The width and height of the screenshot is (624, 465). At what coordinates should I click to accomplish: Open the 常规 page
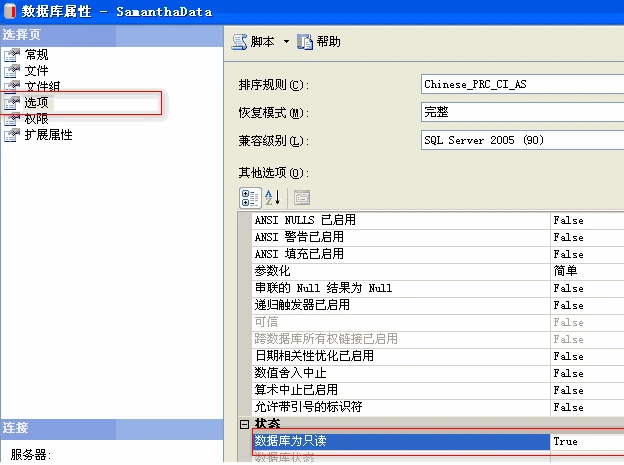(x=36, y=55)
